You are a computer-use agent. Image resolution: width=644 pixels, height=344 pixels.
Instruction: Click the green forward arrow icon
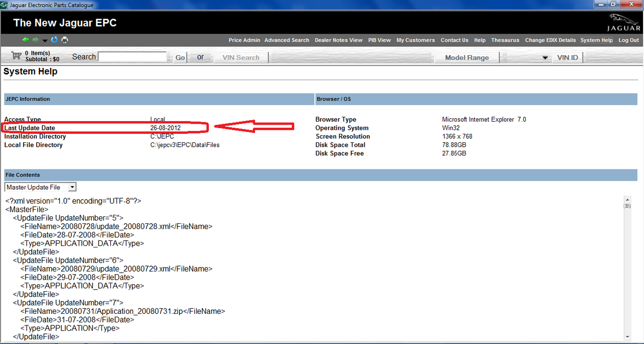click(36, 40)
